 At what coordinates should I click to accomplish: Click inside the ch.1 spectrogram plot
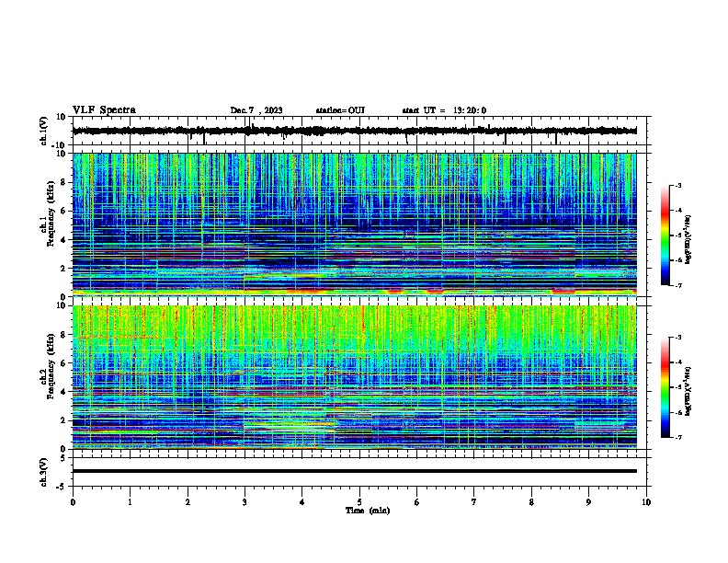pyautogui.click(x=354, y=224)
